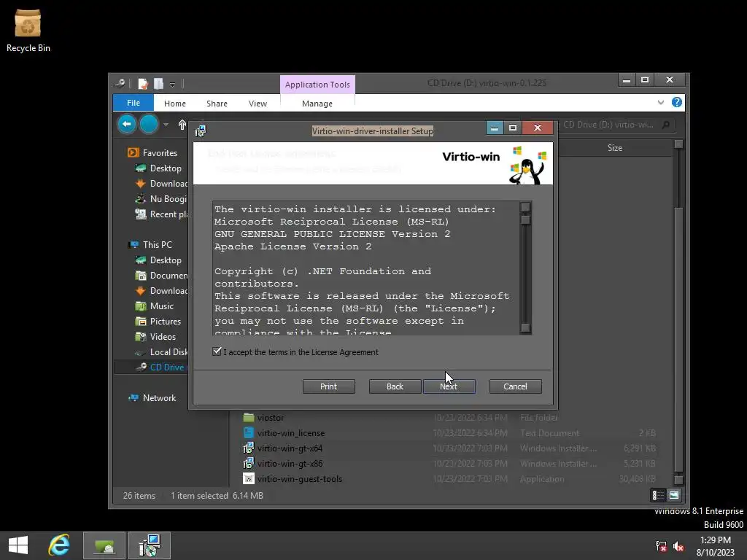Click the search magnifier icon in Explorer

tap(666, 125)
